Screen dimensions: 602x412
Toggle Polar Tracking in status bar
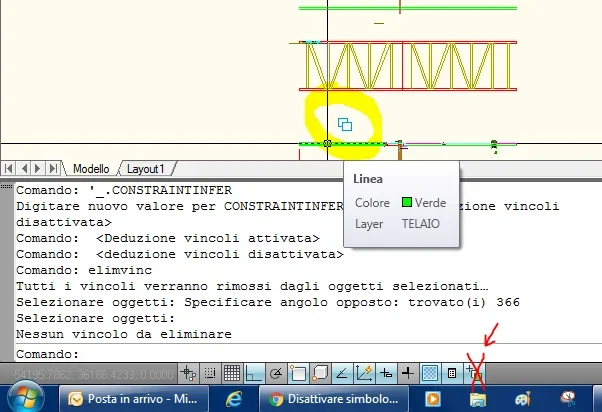276,373
